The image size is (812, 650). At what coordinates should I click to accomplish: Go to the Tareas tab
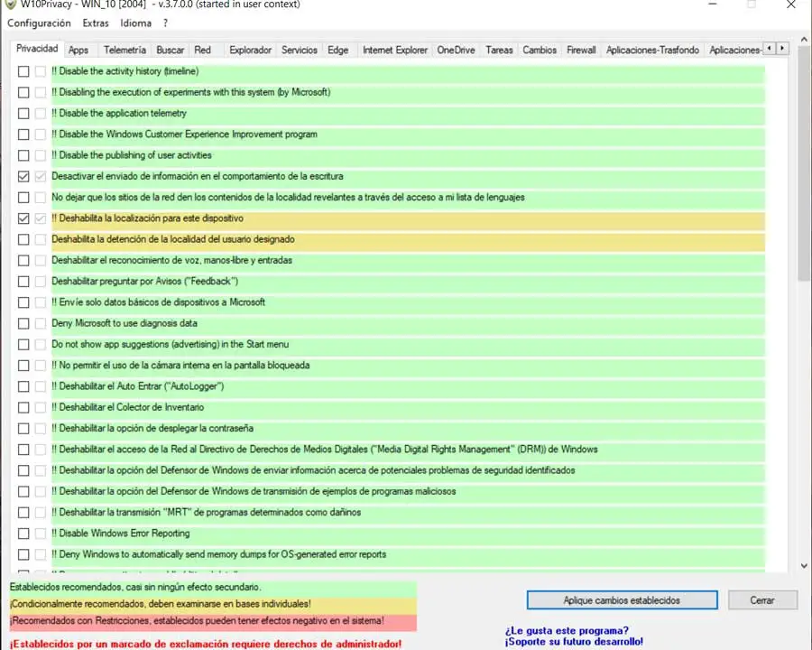[x=499, y=51]
